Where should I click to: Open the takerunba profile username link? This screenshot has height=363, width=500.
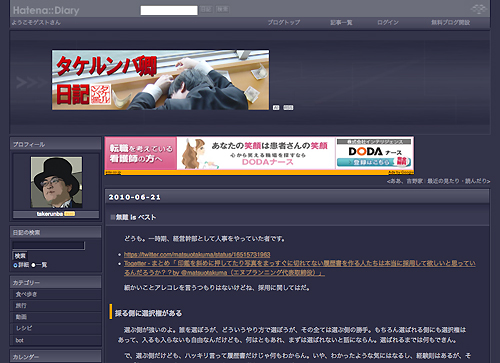pos(50,214)
